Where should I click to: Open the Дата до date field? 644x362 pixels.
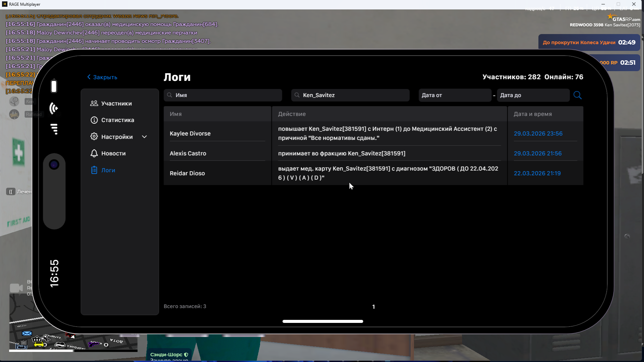click(533, 95)
